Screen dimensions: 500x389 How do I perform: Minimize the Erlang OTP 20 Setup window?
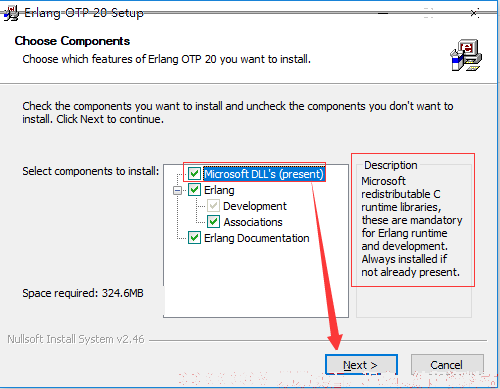click(x=383, y=13)
